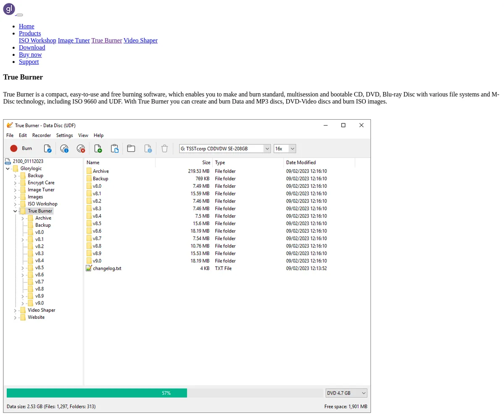
Task: Click the Glorylogic logo at page top
Action: pyautogui.click(x=9, y=9)
